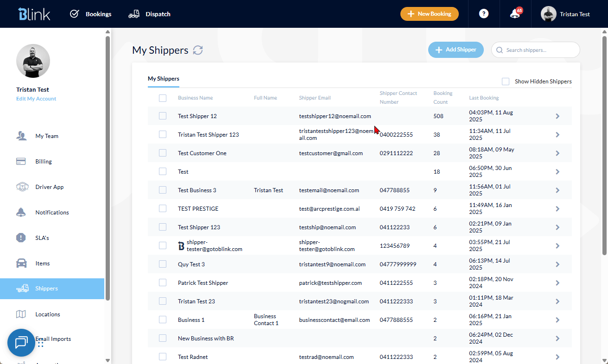Click the Tristan Test user name menu
The width and height of the screenshot is (608, 364).
click(x=575, y=14)
